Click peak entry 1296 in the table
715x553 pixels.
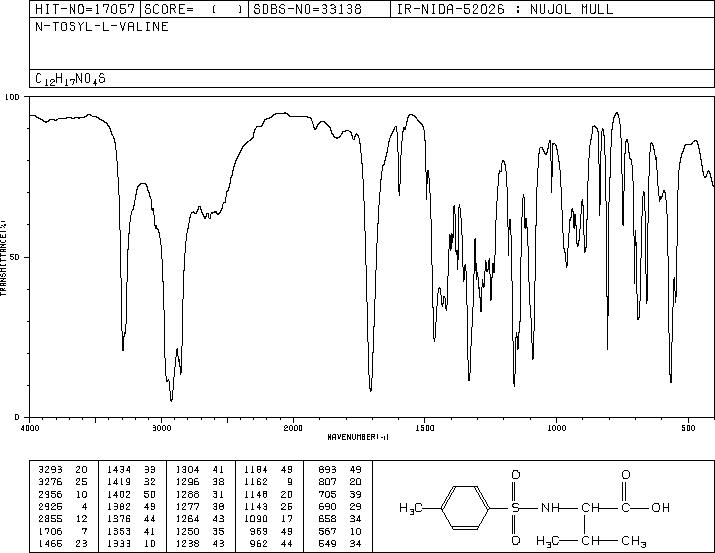tap(187, 482)
